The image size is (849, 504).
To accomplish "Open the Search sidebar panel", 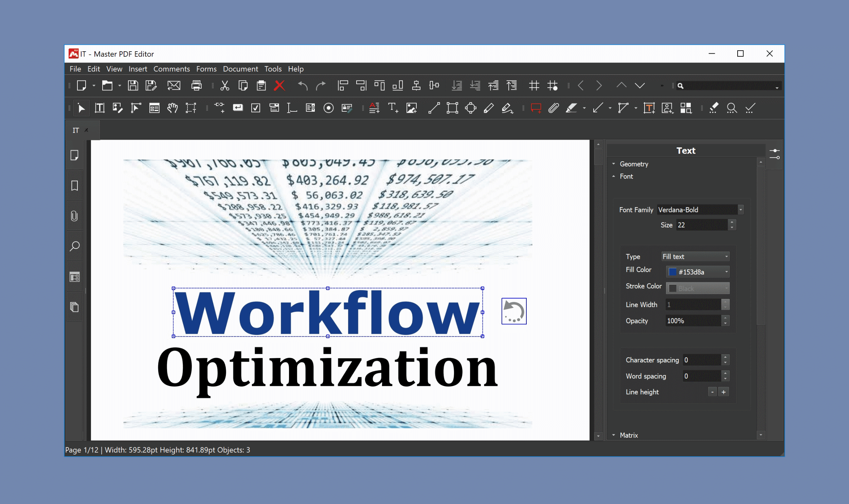I will (x=75, y=246).
